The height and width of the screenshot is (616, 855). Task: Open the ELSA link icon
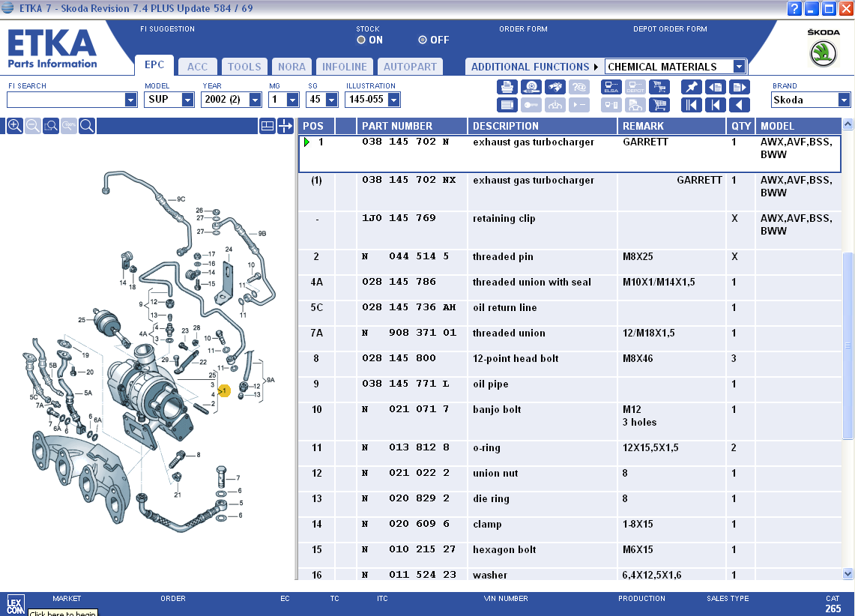coord(611,87)
